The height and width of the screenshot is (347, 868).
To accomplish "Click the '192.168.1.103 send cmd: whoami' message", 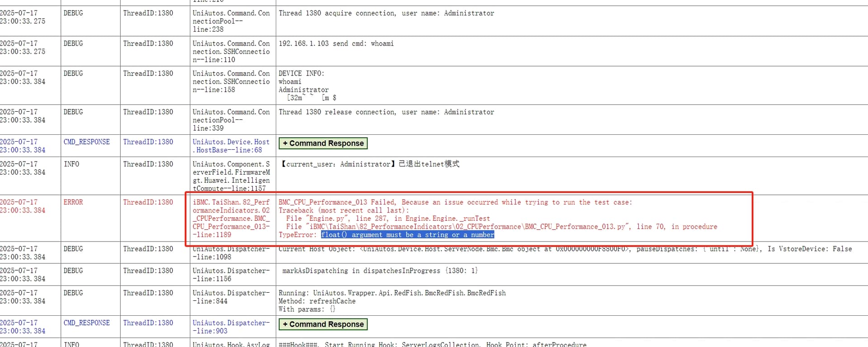I will (336, 43).
